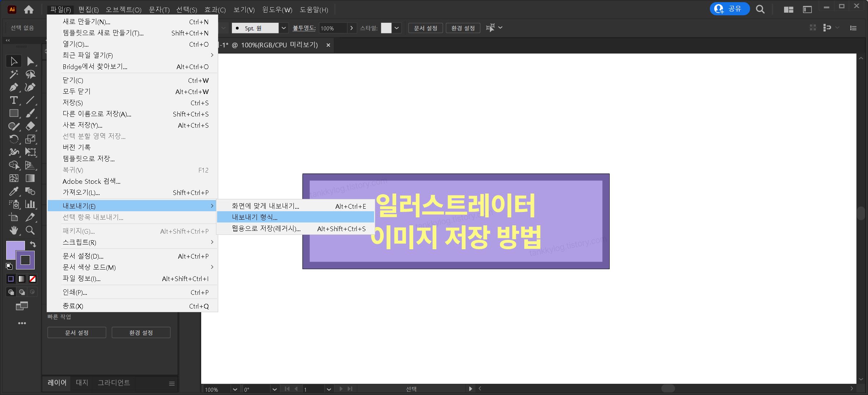Image resolution: width=868 pixels, height=395 pixels.
Task: Click the Home icon
Action: (x=29, y=10)
